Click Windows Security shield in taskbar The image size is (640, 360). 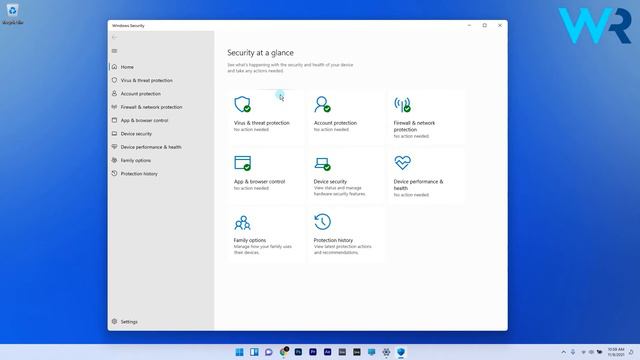point(401,352)
